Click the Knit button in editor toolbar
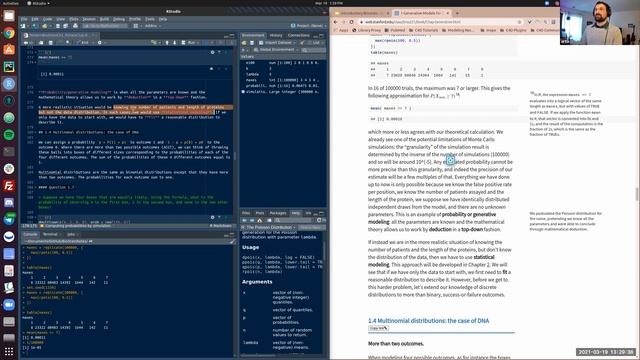640x360 pixels. coord(83,42)
